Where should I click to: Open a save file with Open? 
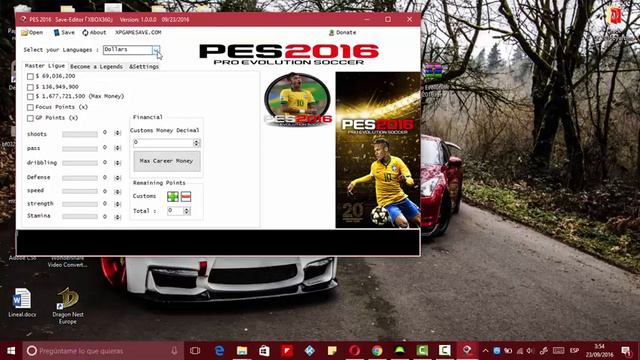(32, 32)
